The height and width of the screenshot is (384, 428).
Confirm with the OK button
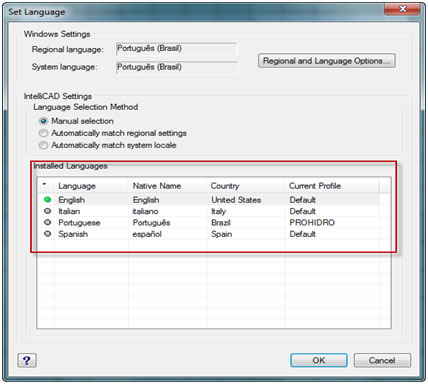(x=319, y=360)
